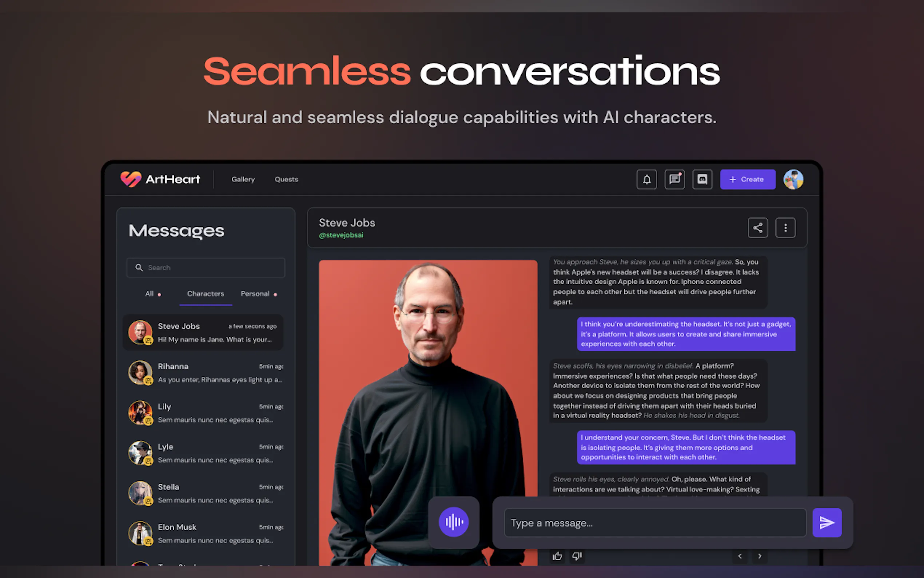The image size is (924, 578).
Task: Send the message with the arrow button
Action: click(827, 523)
